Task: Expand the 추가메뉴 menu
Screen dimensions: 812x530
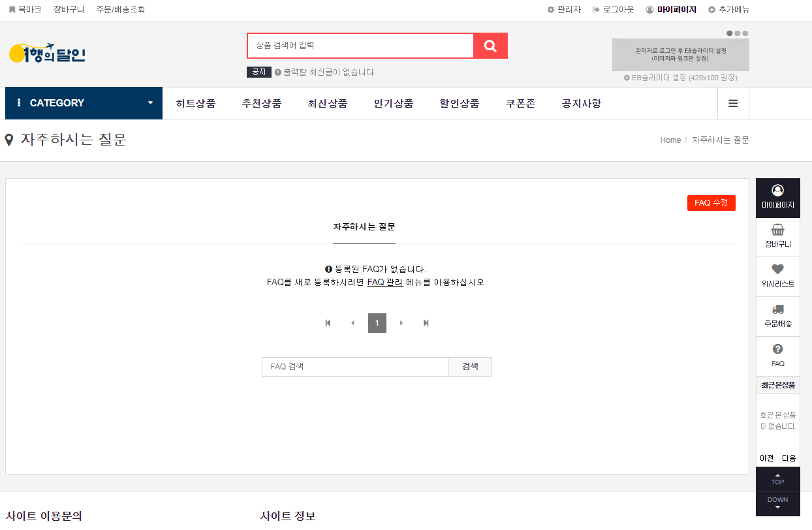Action: coord(728,10)
